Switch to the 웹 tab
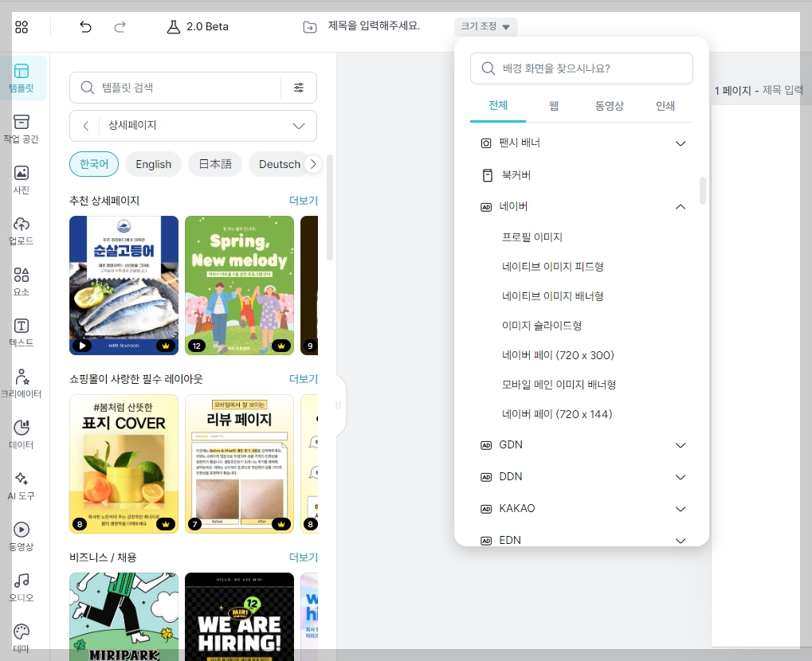The height and width of the screenshot is (661, 812). 554,106
